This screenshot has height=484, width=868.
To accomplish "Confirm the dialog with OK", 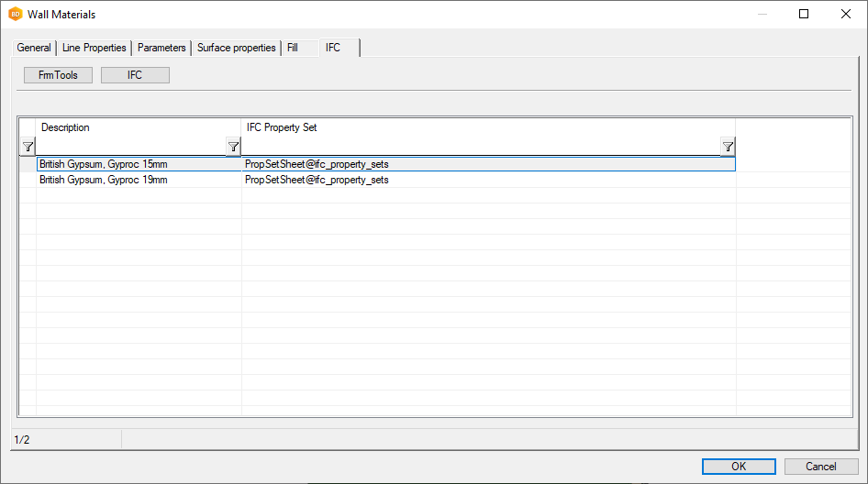I will [739, 467].
